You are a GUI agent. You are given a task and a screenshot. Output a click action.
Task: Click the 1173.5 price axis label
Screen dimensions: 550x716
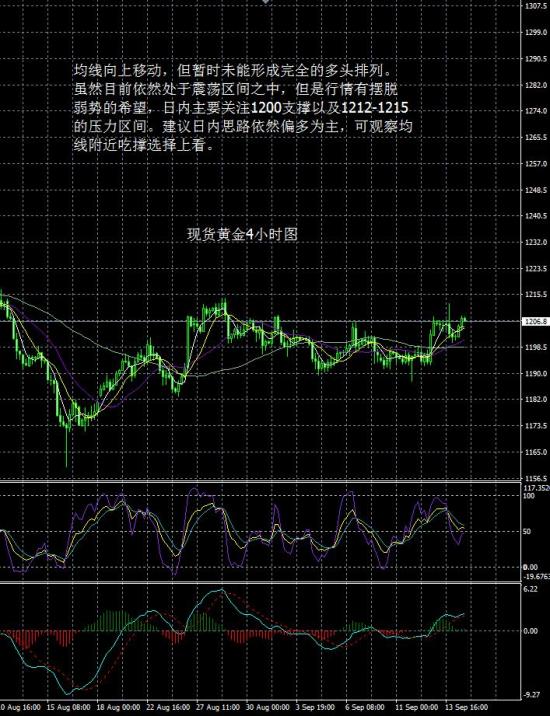(536, 426)
